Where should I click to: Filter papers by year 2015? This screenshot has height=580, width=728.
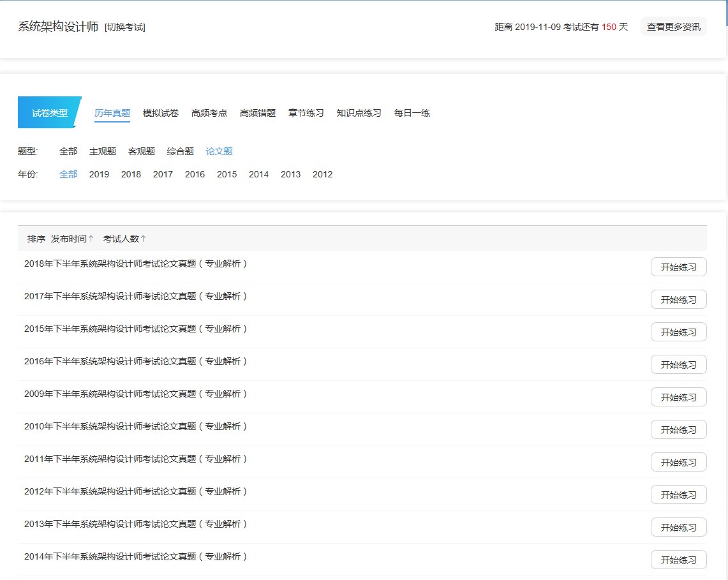227,174
